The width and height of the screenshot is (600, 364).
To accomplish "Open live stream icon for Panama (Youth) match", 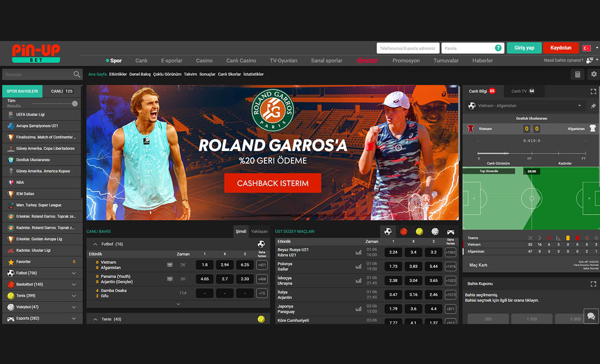I will click(170, 278).
